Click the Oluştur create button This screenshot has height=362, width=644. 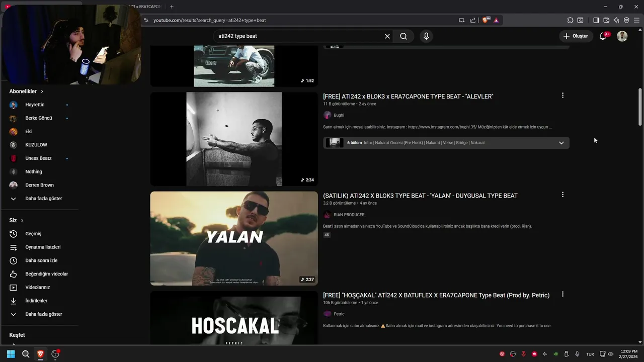coord(576,36)
